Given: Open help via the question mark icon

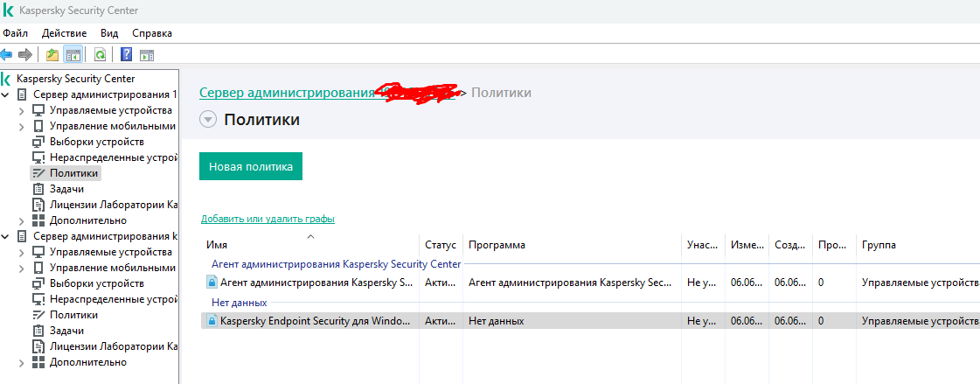Looking at the screenshot, I should click(126, 55).
